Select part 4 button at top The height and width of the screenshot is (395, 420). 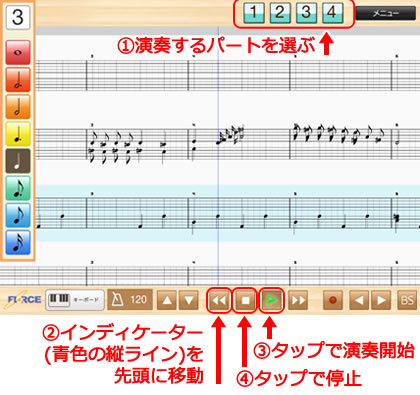[x=332, y=13]
